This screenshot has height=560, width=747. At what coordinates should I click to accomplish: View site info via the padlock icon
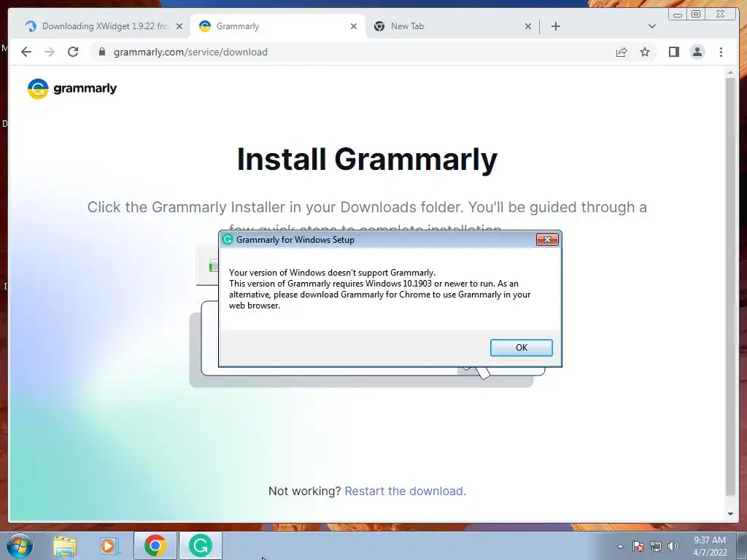[101, 52]
